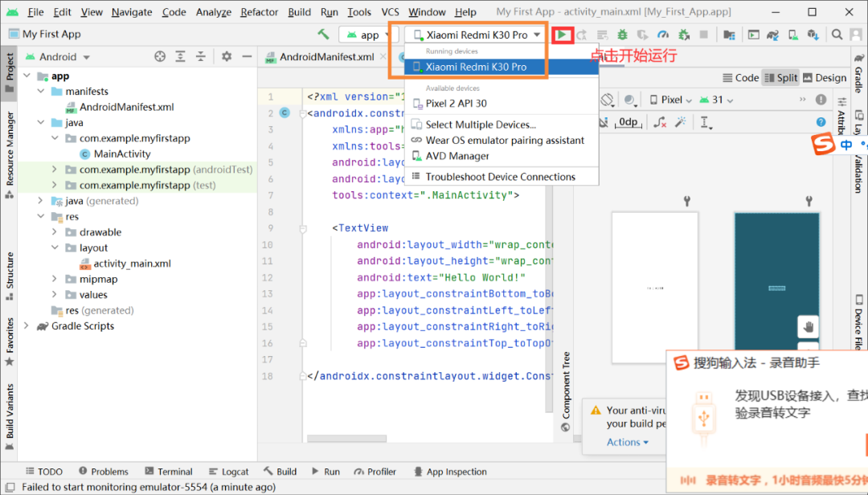The image size is (868, 495).
Task: Open the 0dp default margins dropdown
Action: pos(628,122)
